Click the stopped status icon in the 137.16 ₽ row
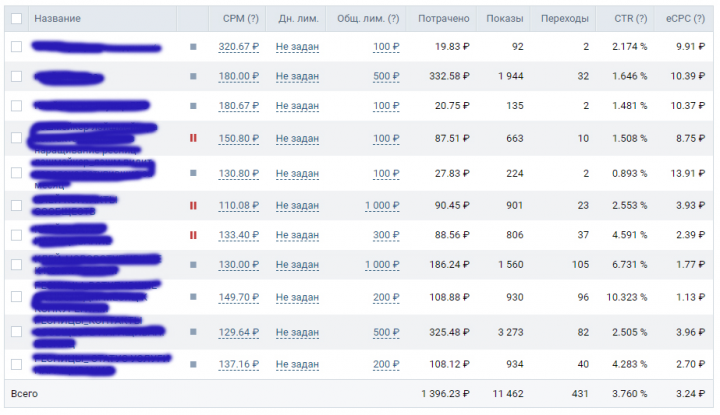 (193, 365)
